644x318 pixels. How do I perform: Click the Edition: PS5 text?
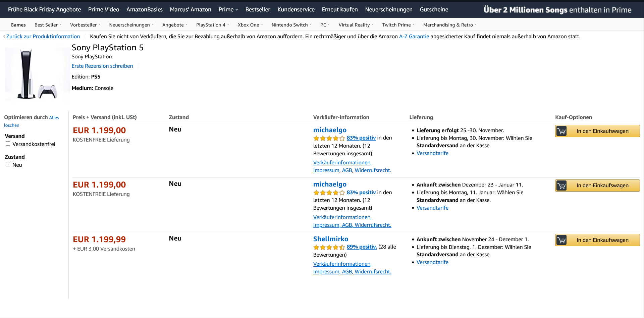point(86,76)
